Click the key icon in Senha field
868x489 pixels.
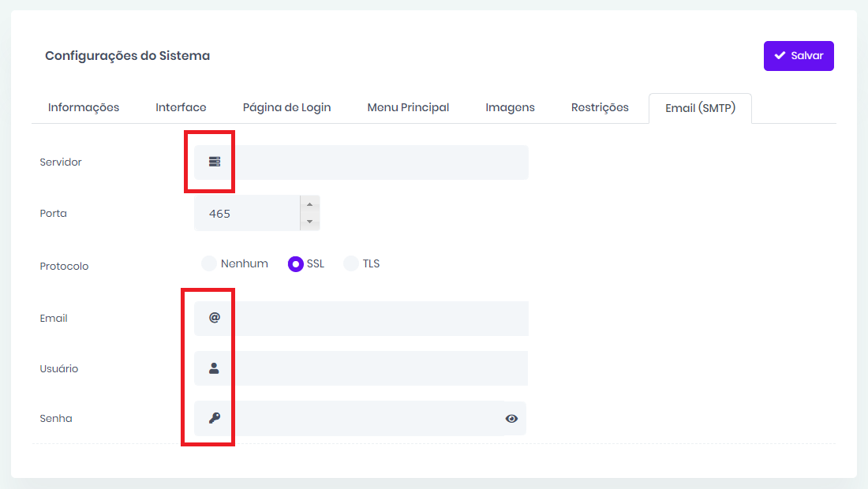point(214,418)
